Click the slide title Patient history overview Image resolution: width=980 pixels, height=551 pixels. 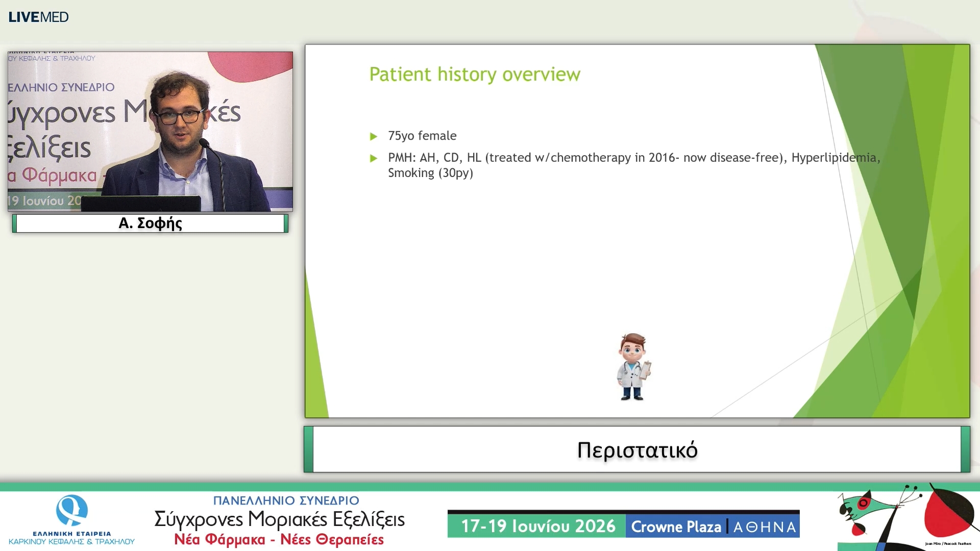(x=475, y=74)
